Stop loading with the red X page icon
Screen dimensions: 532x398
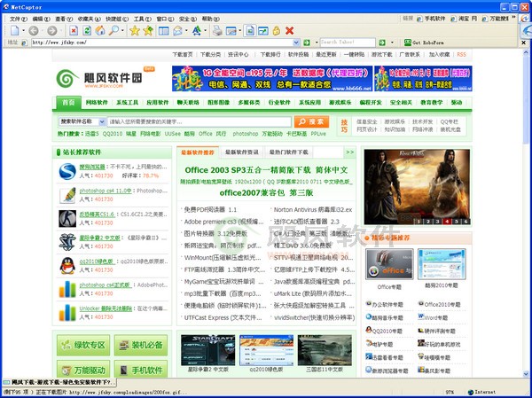pos(74,31)
